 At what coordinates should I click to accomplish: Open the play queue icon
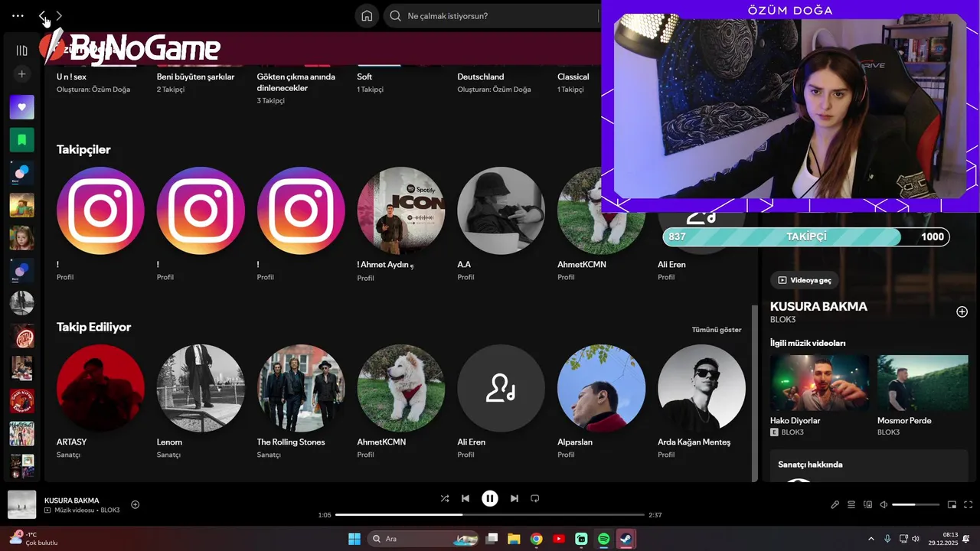point(851,504)
